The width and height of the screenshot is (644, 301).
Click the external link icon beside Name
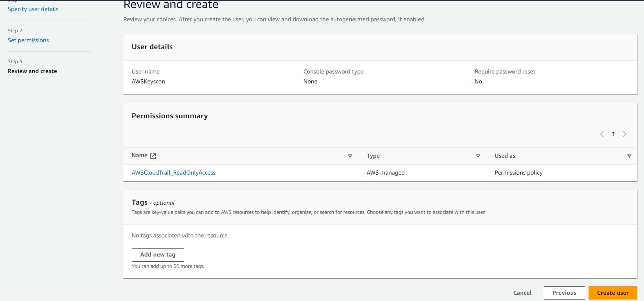[x=153, y=156]
